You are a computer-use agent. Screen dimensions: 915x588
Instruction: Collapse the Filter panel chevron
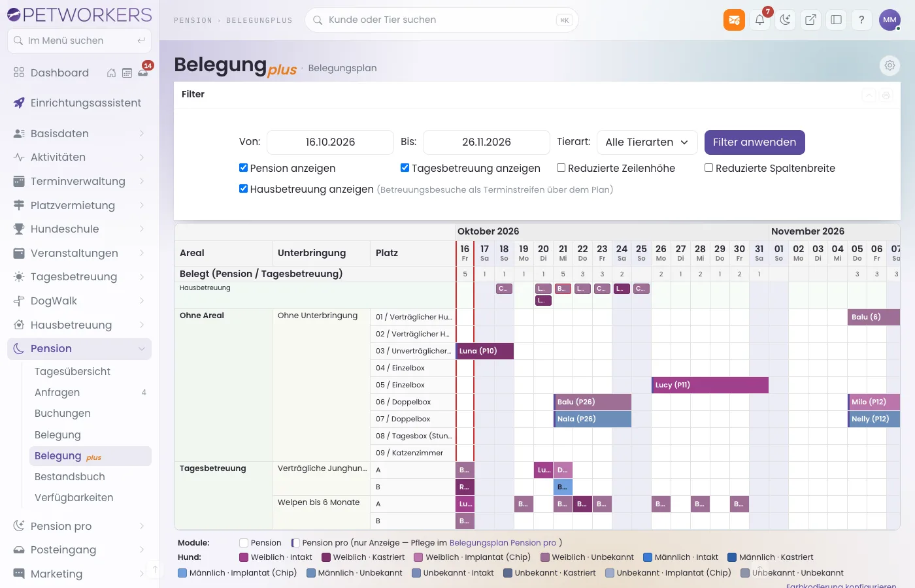[869, 95]
